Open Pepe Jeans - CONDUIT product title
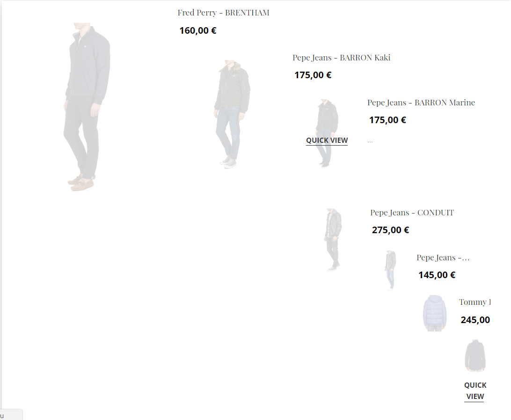Screen dimensions: 511x420 (x=412, y=213)
